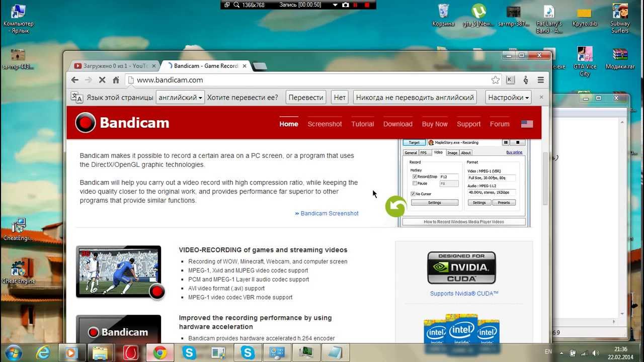Select the 'gta_5 [New...' torrent desktop icon
Screen dimensions: 644x362
point(478,16)
